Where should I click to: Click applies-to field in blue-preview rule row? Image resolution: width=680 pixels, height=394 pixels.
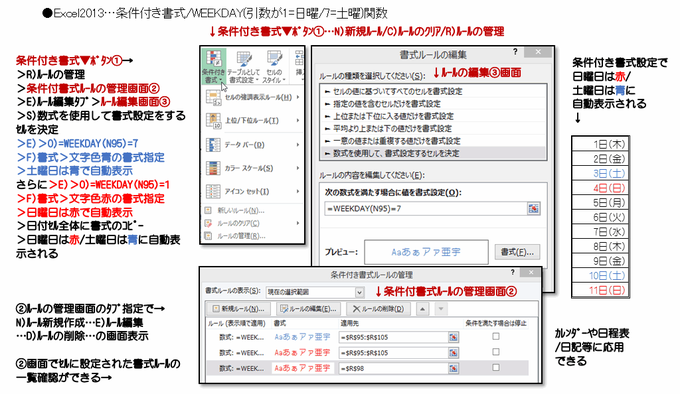393,337
